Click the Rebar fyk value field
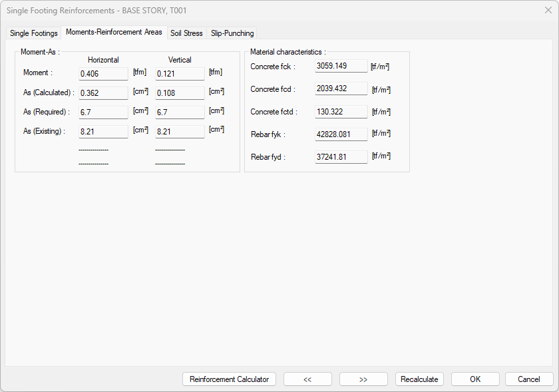 pyautogui.click(x=341, y=135)
